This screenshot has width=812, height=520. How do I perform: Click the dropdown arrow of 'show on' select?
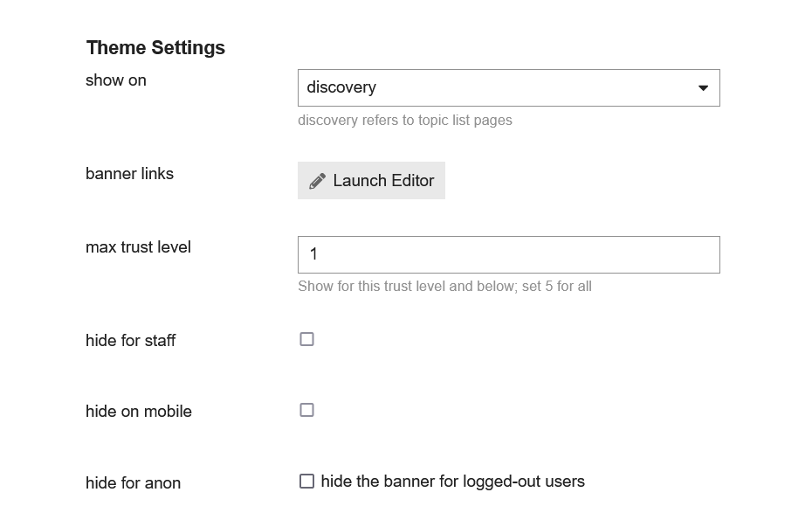pos(703,88)
